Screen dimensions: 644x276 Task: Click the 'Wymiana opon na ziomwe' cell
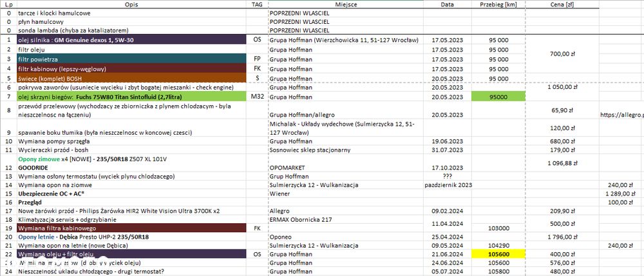point(131,185)
